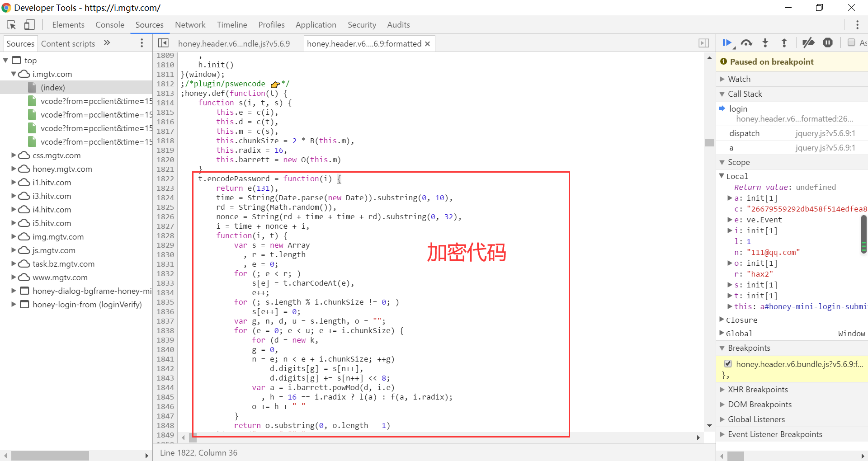Hide the file navigator pane
This screenshot has width=868, height=461.
[x=163, y=43]
